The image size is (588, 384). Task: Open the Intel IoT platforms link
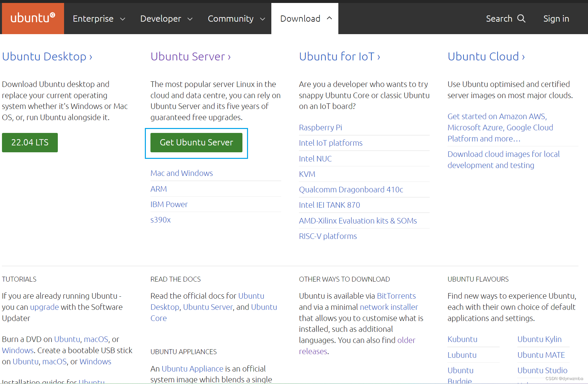pyautogui.click(x=331, y=143)
